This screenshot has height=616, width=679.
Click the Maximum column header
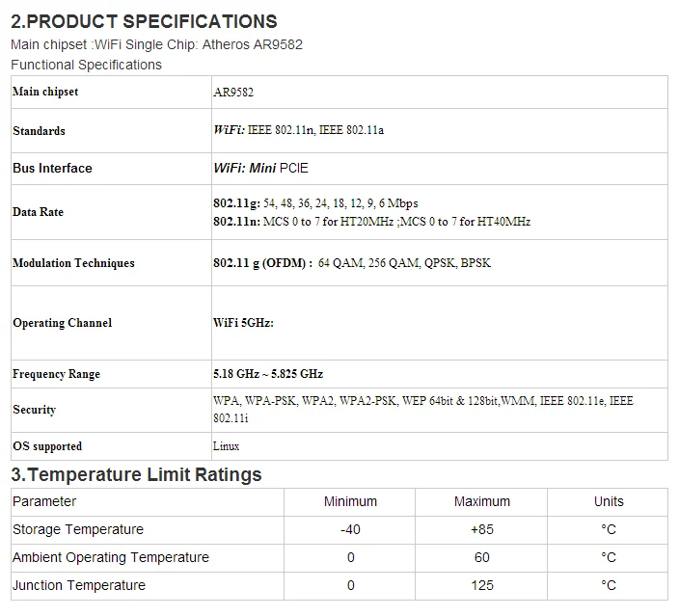point(482,501)
